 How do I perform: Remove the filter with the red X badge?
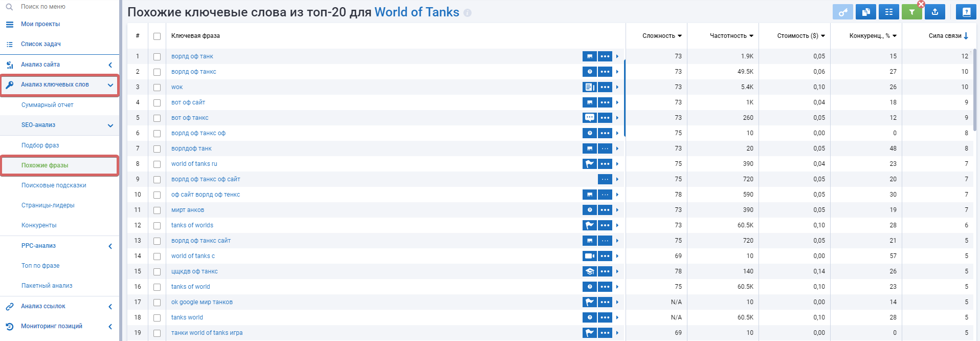click(921, 4)
